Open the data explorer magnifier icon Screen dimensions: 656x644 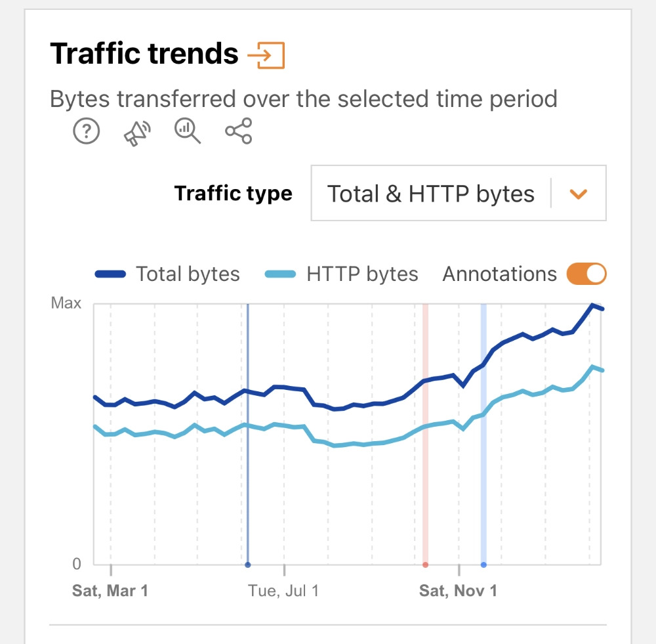187,131
